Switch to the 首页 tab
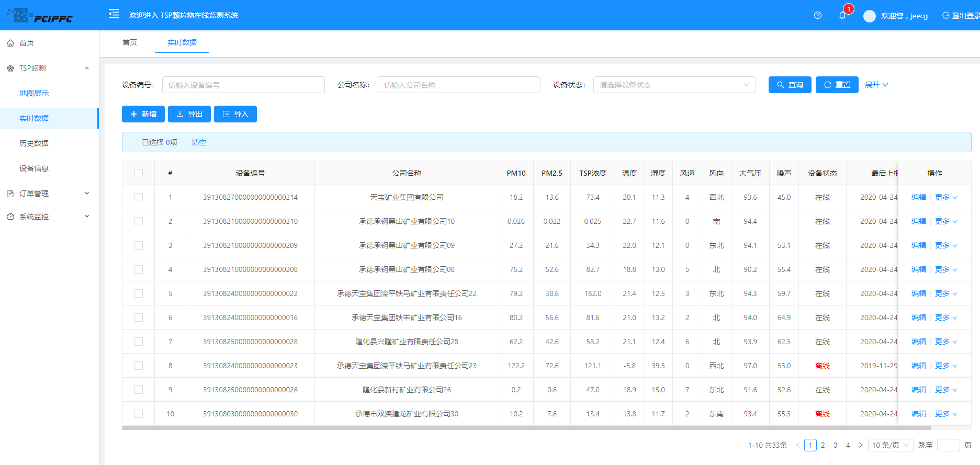The image size is (980, 465). [x=130, y=42]
